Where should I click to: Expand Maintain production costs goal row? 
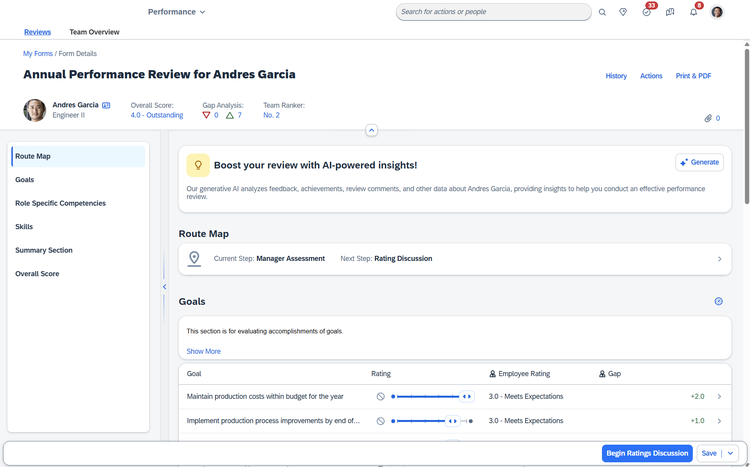tap(719, 397)
